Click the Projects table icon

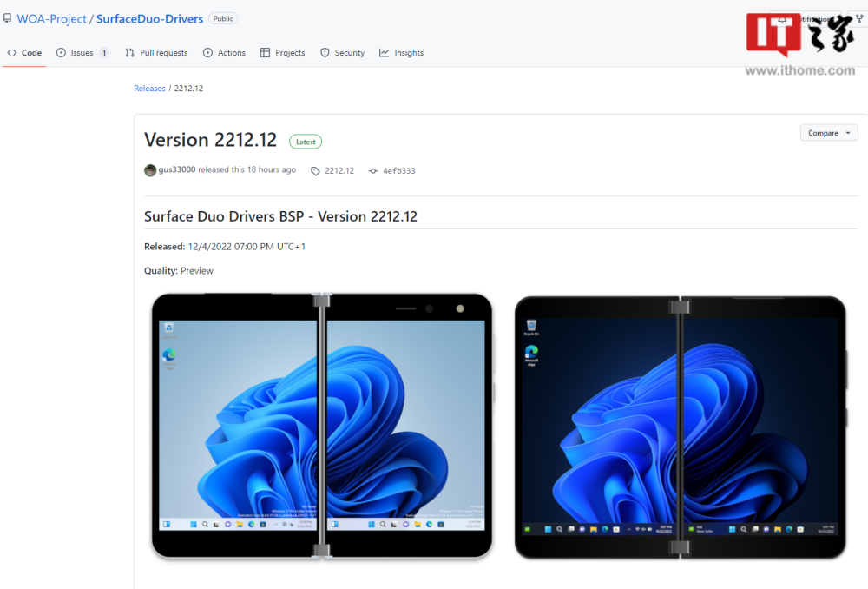265,53
